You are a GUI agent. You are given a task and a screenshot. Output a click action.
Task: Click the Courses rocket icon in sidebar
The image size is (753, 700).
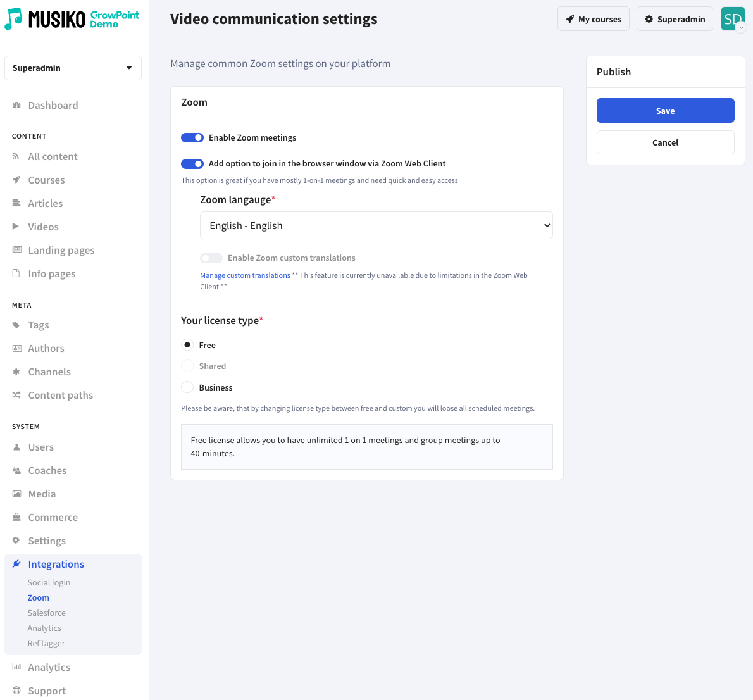[16, 180]
